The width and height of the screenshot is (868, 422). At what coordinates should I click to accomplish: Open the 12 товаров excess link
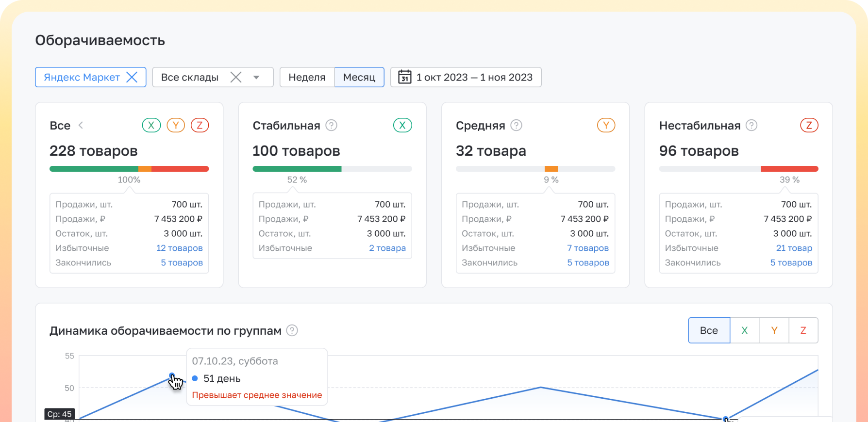point(179,248)
